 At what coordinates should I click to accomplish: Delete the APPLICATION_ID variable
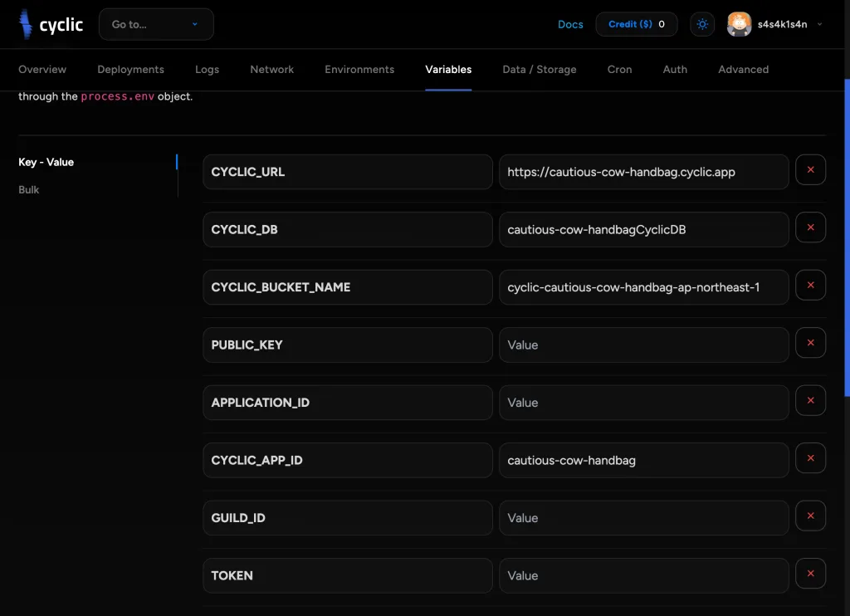click(x=810, y=400)
